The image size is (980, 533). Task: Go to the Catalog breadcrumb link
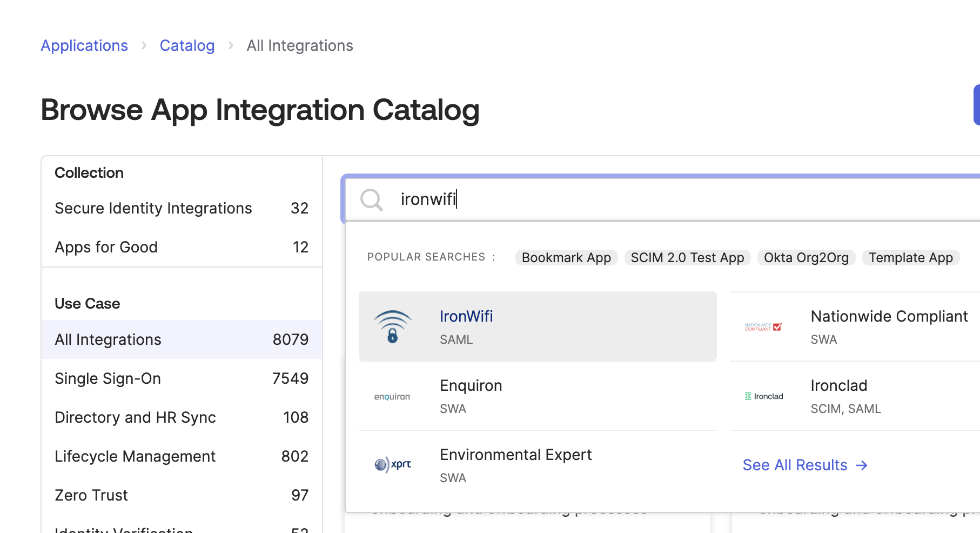pyautogui.click(x=187, y=45)
